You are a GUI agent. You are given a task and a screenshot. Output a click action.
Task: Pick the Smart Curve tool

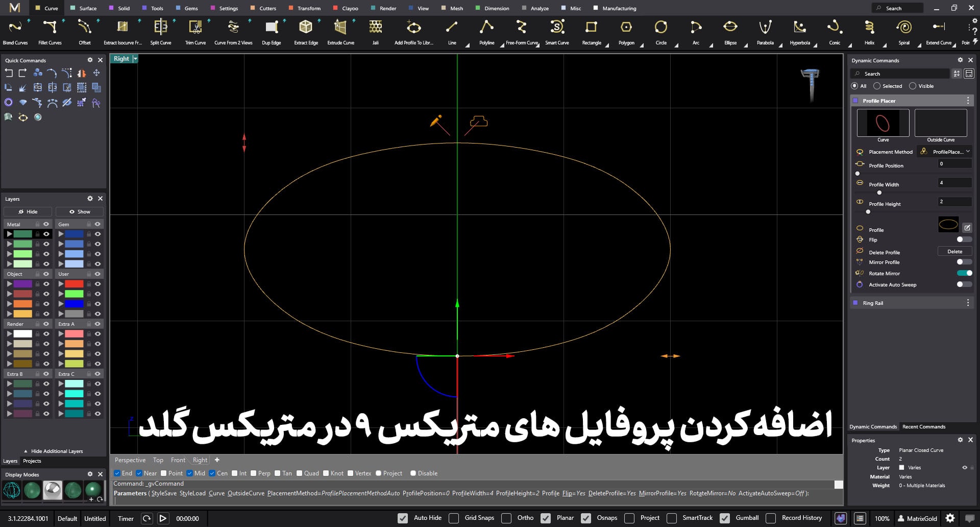pyautogui.click(x=557, y=28)
